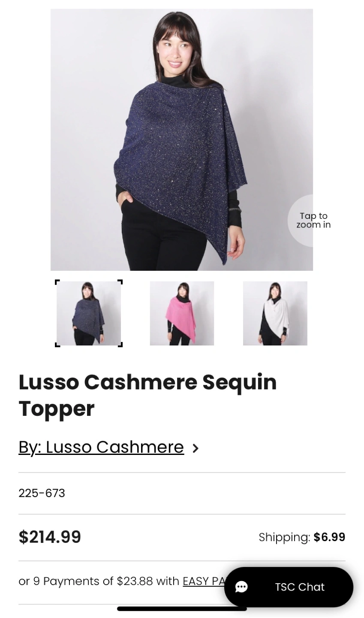Click the $214.99 price
The image size is (364, 618).
point(50,537)
